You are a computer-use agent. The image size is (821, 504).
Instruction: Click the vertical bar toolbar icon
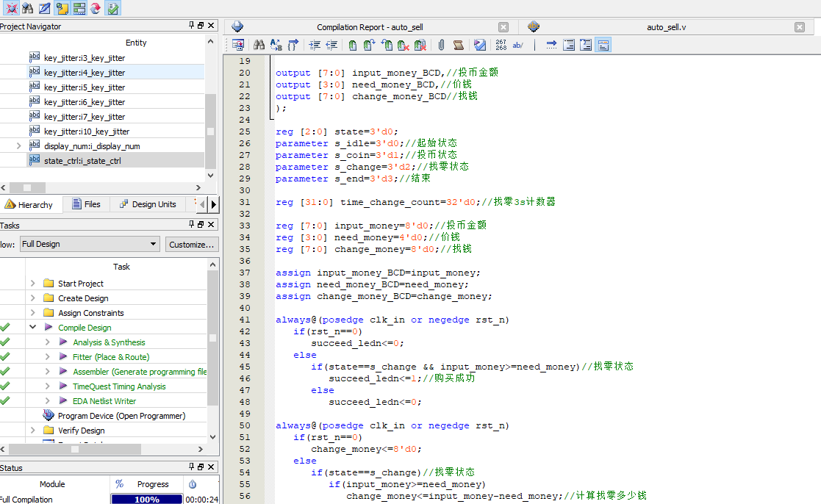[534, 45]
